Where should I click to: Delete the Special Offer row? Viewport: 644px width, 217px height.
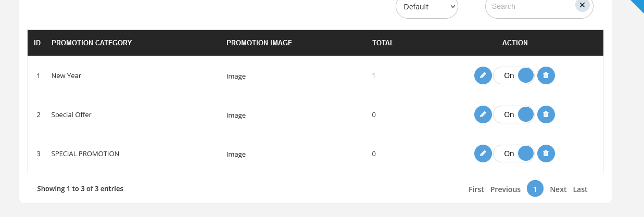(x=546, y=114)
